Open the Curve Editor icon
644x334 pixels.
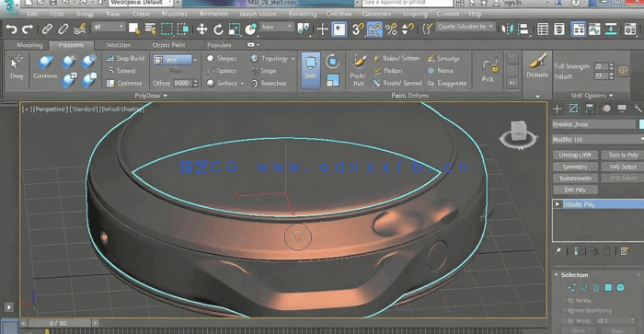pos(594,29)
